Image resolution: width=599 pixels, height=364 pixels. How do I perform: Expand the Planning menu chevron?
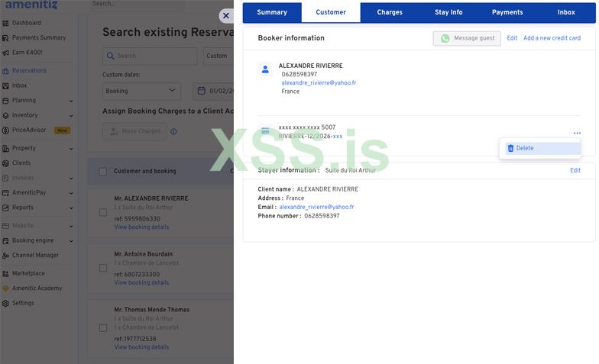click(x=71, y=101)
